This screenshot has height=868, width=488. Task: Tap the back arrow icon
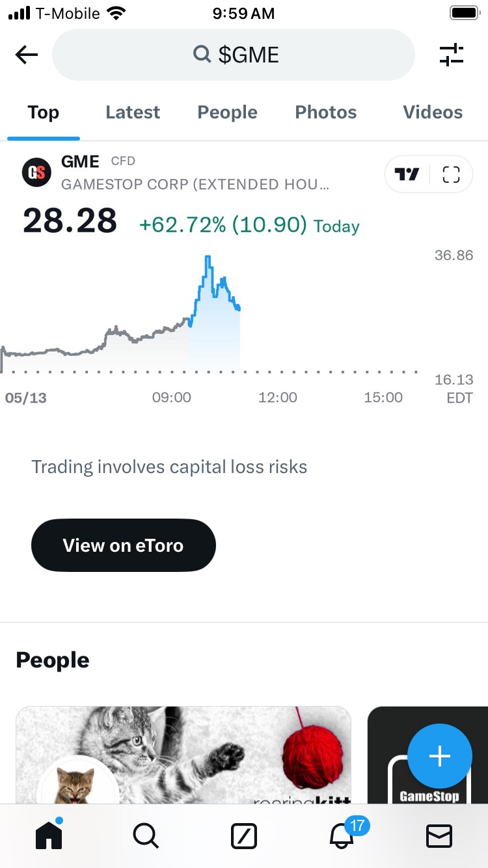point(27,55)
